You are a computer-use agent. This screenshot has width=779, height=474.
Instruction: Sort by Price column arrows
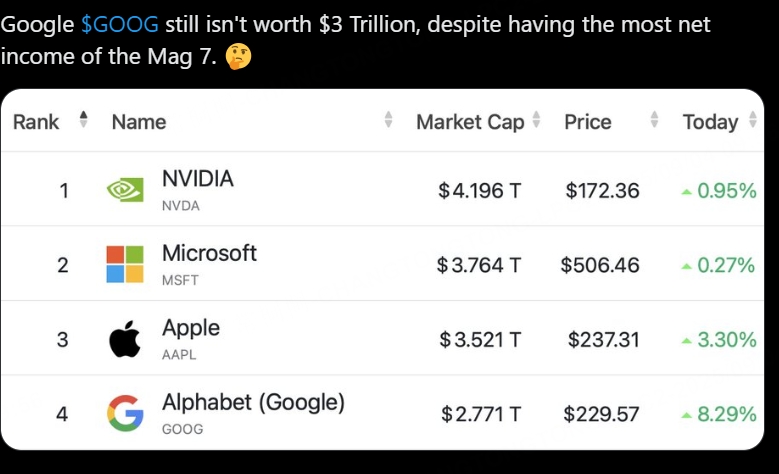(655, 121)
